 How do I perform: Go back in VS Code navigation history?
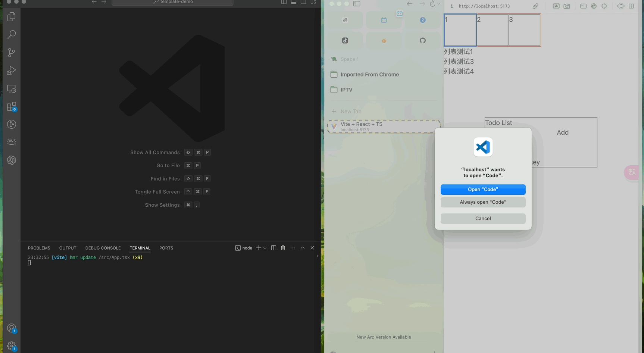94,2
